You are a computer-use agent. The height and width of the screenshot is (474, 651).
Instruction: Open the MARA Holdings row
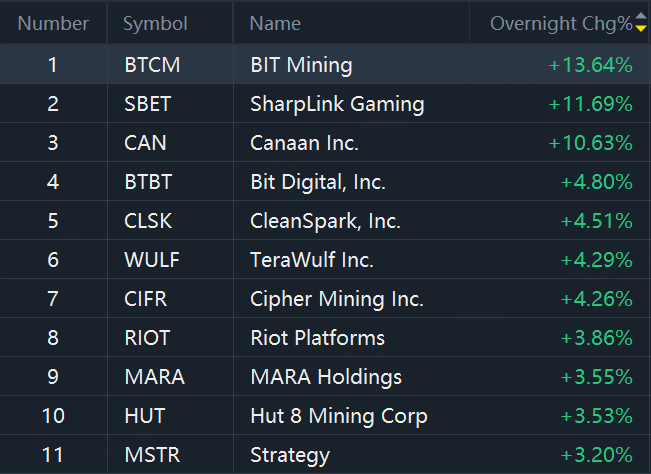click(x=326, y=377)
